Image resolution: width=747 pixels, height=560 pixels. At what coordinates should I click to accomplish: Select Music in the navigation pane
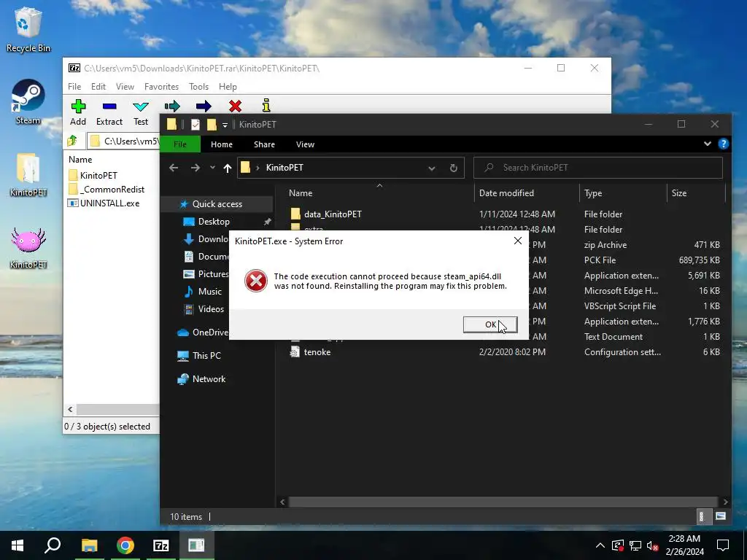(209, 292)
